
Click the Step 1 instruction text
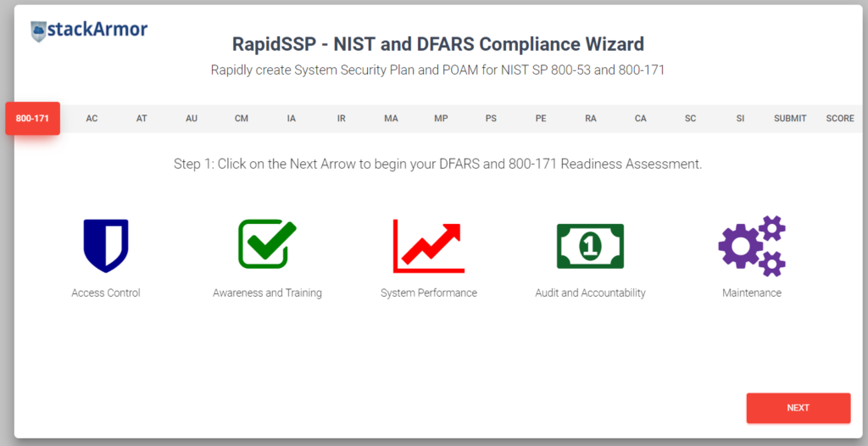pyautogui.click(x=438, y=164)
